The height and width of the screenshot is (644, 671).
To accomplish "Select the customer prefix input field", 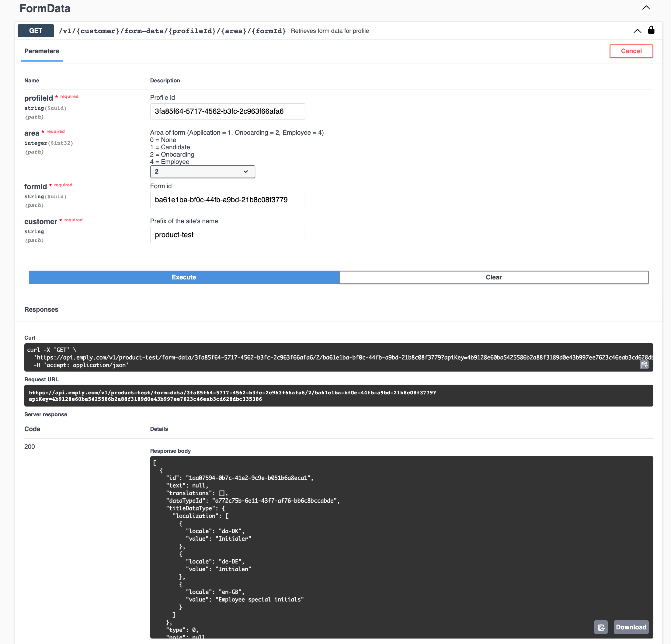I will (227, 235).
